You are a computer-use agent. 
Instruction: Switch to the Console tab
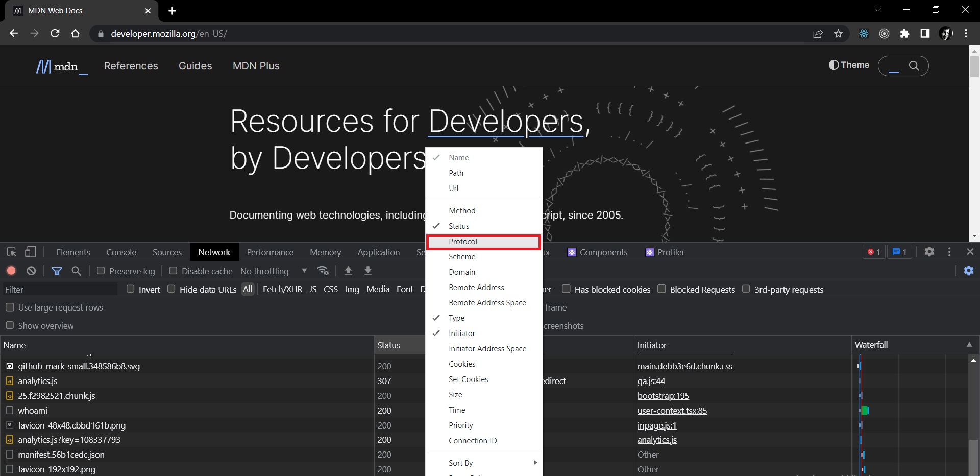pyautogui.click(x=121, y=252)
